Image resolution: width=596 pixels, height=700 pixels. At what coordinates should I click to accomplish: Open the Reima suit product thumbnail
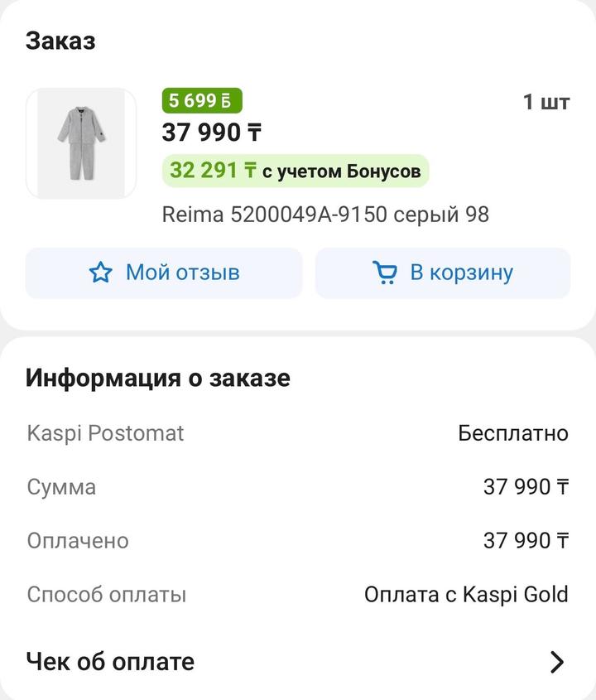point(81,143)
